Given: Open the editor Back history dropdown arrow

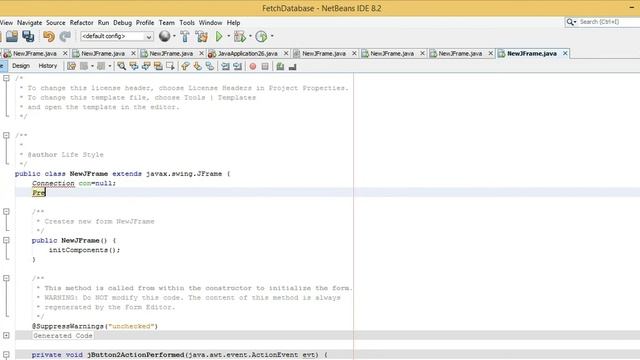Looking at the screenshot, I should tap(92, 66).
